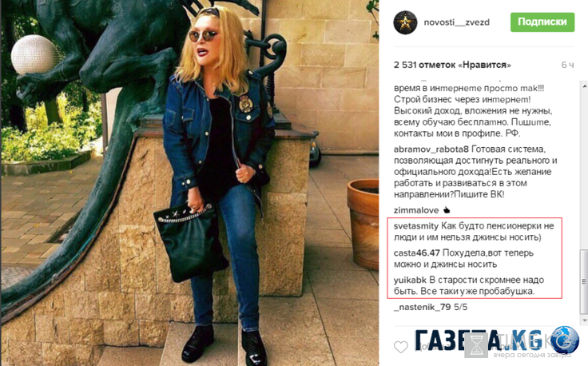588x366 pixels.
Task: Click the scrollbar down arrow in comments
Action: pos(584,320)
